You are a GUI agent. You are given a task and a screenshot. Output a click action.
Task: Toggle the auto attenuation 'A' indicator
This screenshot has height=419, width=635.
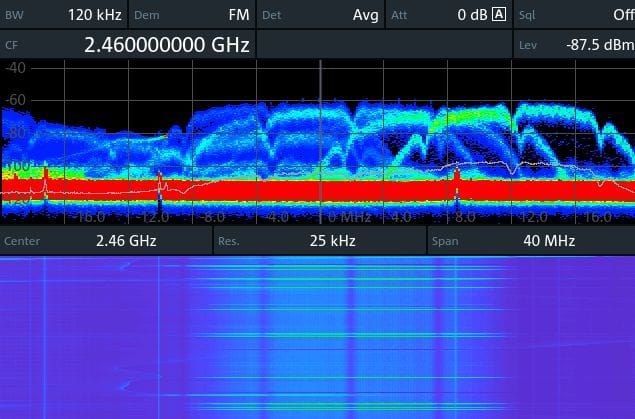(x=499, y=15)
